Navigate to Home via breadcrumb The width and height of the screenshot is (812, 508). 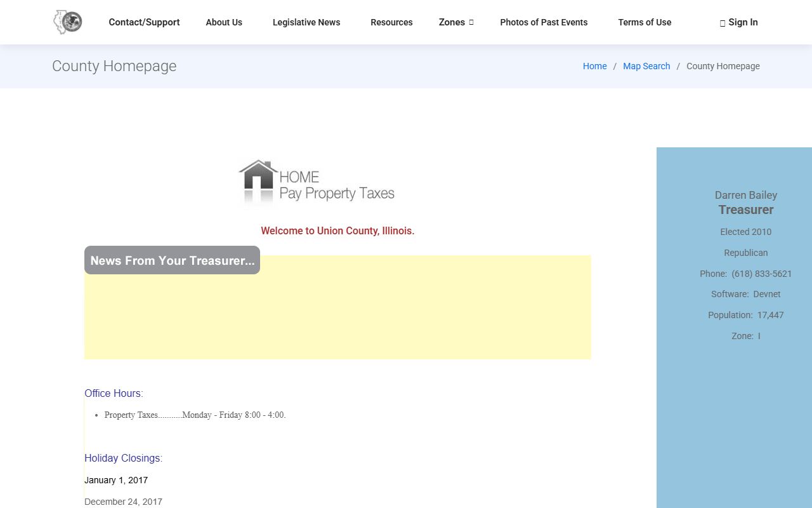(x=594, y=66)
